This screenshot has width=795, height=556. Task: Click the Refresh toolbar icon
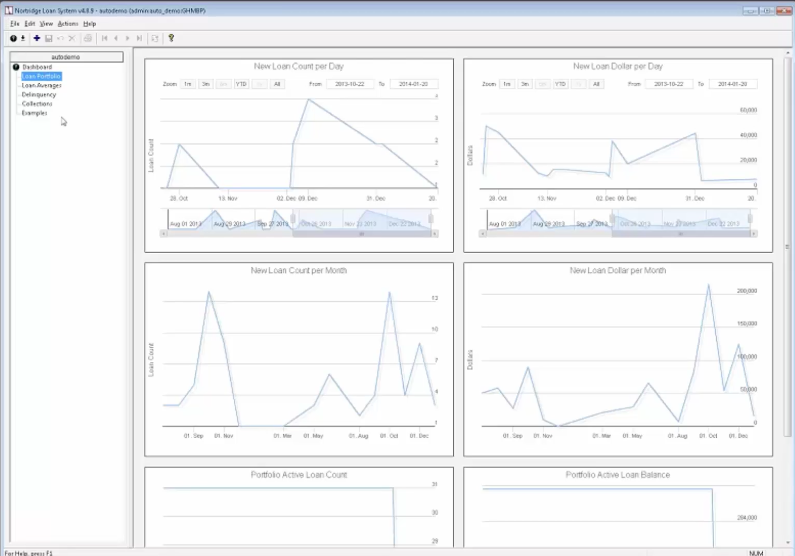point(155,38)
